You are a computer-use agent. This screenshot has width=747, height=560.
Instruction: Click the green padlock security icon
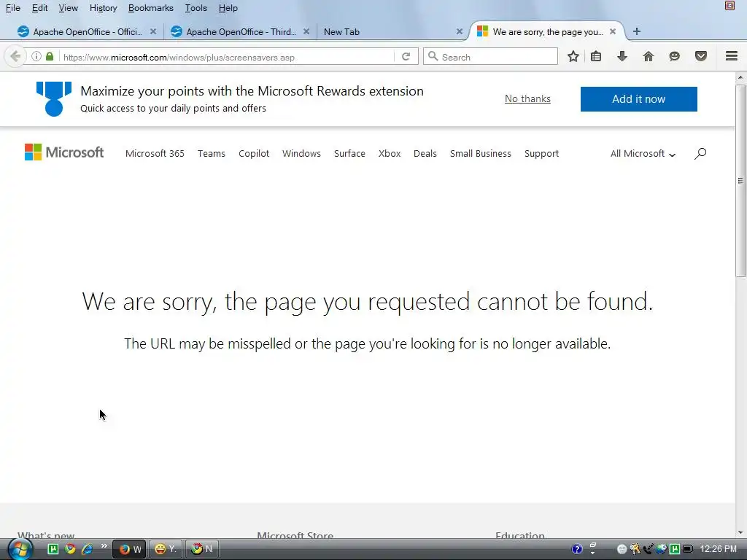(x=50, y=57)
